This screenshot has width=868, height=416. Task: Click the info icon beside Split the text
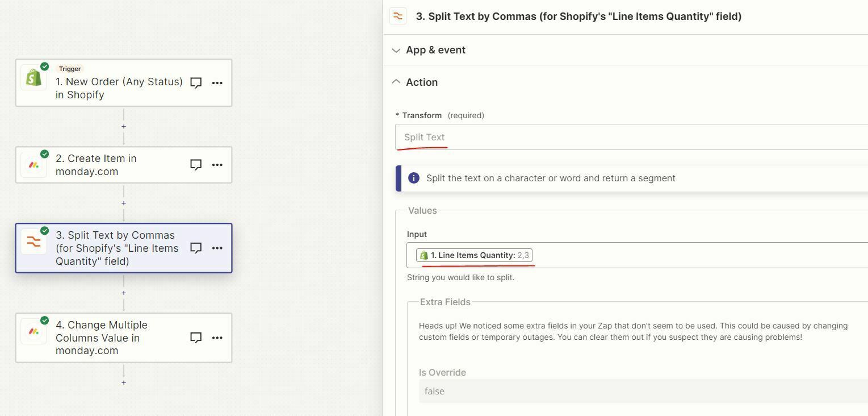(414, 178)
